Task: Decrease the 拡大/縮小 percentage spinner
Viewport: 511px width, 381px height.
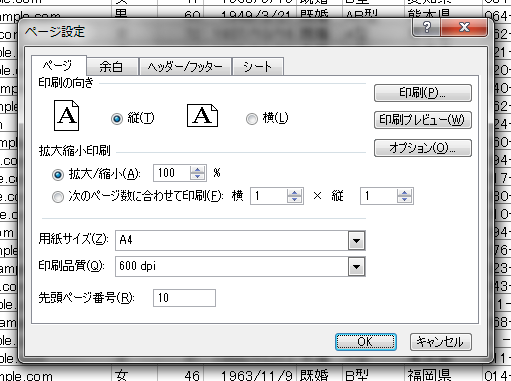Action: pos(197,177)
